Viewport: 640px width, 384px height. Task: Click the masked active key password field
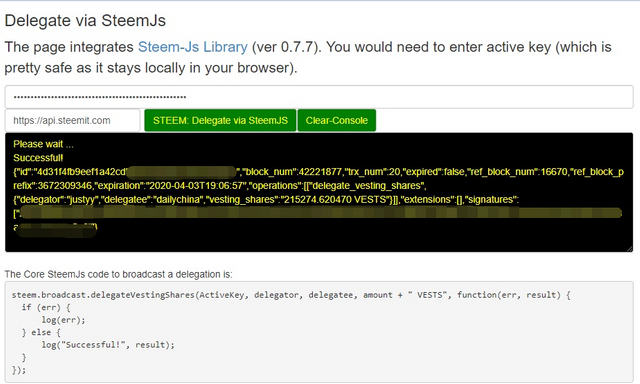click(319, 97)
